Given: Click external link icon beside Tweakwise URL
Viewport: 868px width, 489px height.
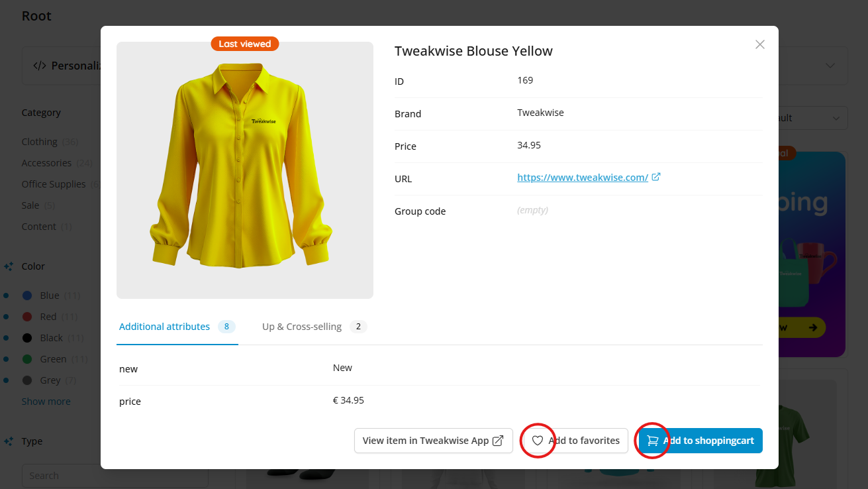Looking at the screenshot, I should [656, 177].
